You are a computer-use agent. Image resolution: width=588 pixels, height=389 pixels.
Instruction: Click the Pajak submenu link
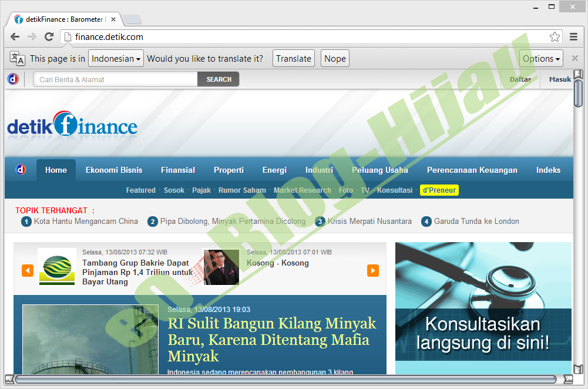click(201, 190)
